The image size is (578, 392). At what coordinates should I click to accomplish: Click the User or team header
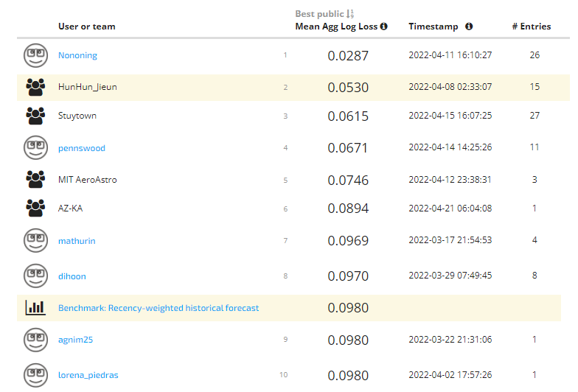(87, 27)
